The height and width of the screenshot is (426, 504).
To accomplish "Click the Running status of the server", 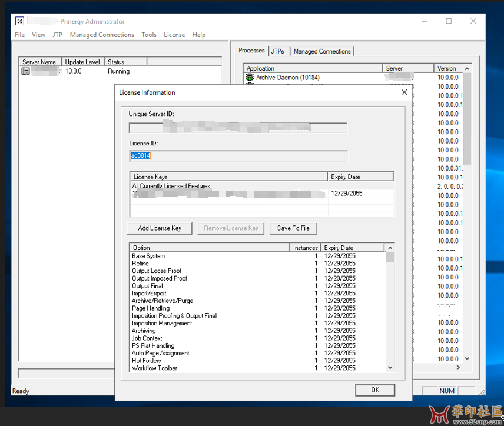I will pyautogui.click(x=118, y=71).
